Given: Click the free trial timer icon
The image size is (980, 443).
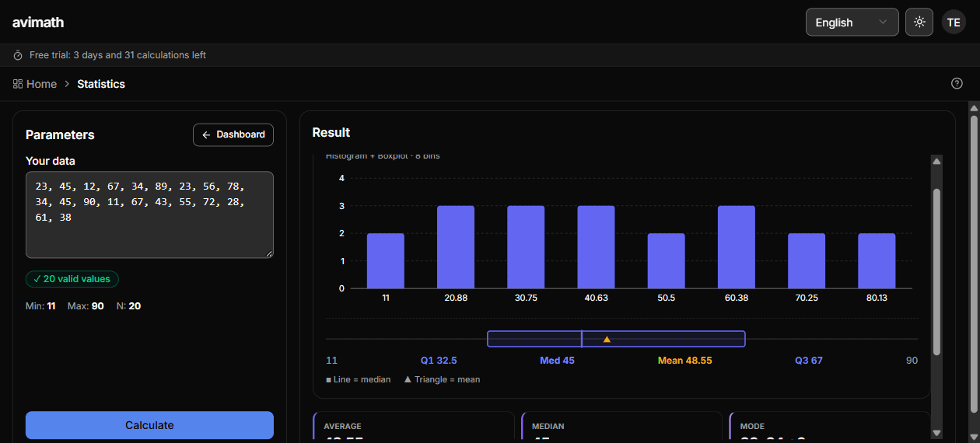Looking at the screenshot, I should click(x=18, y=55).
